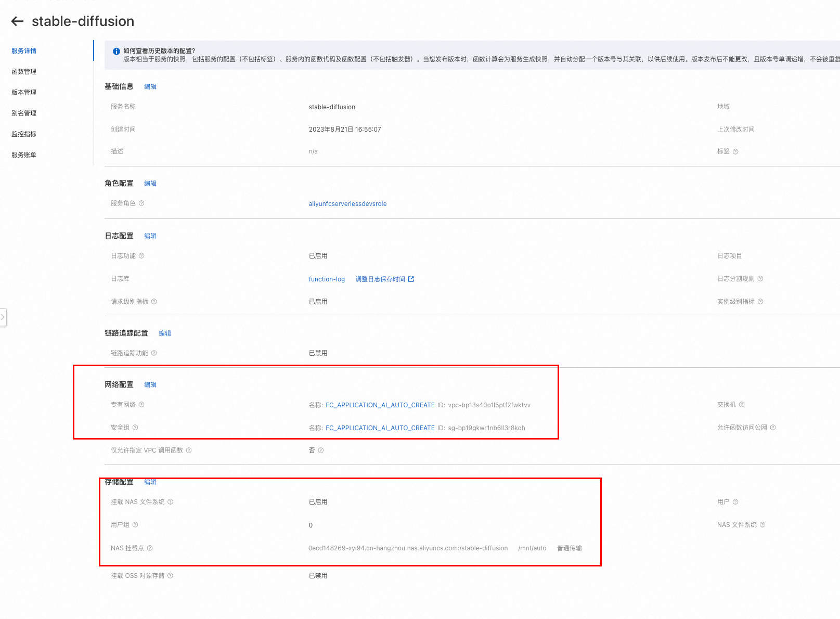Click the creation time 2023年8月21日 16:55:07
Viewport: 840px width, 619px height.
[x=345, y=130]
